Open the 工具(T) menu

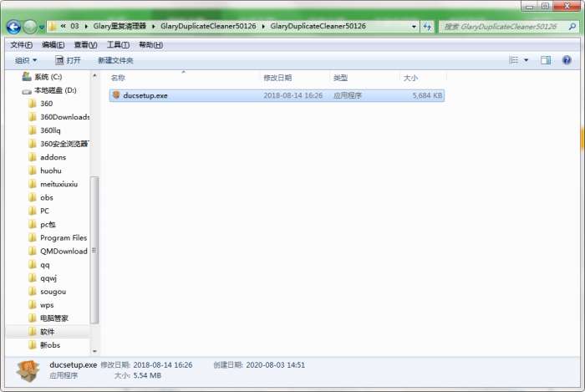(118, 45)
